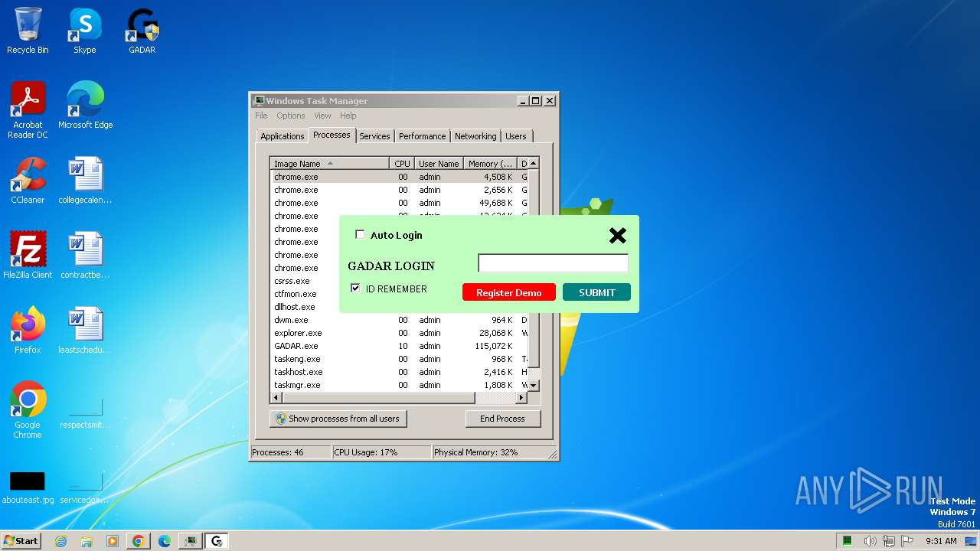This screenshot has width=980, height=551.
Task: Open the contractbe document icon
Action: 85,255
